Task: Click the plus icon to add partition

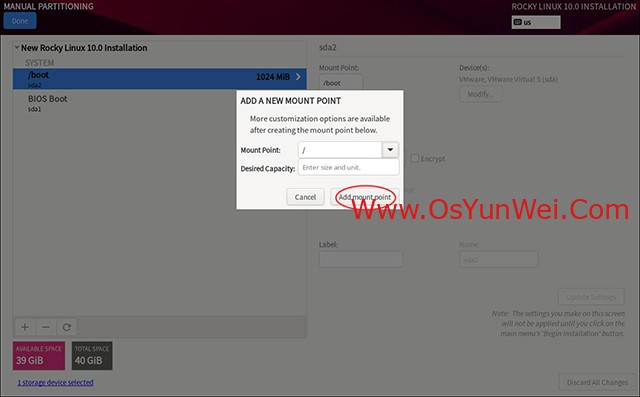Action: pyautogui.click(x=25, y=327)
